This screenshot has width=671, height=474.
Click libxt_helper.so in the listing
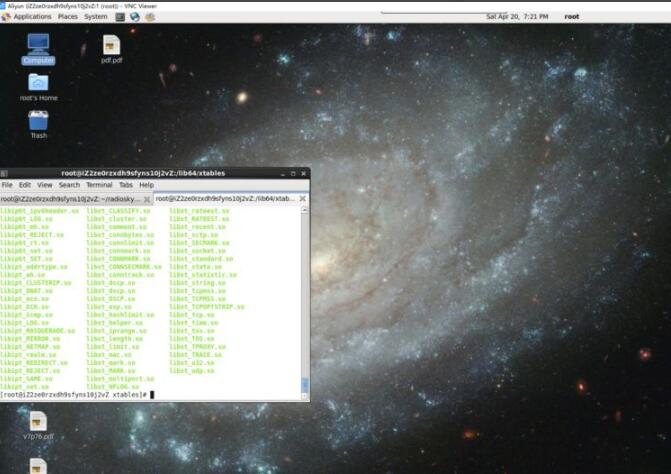(x=114, y=323)
